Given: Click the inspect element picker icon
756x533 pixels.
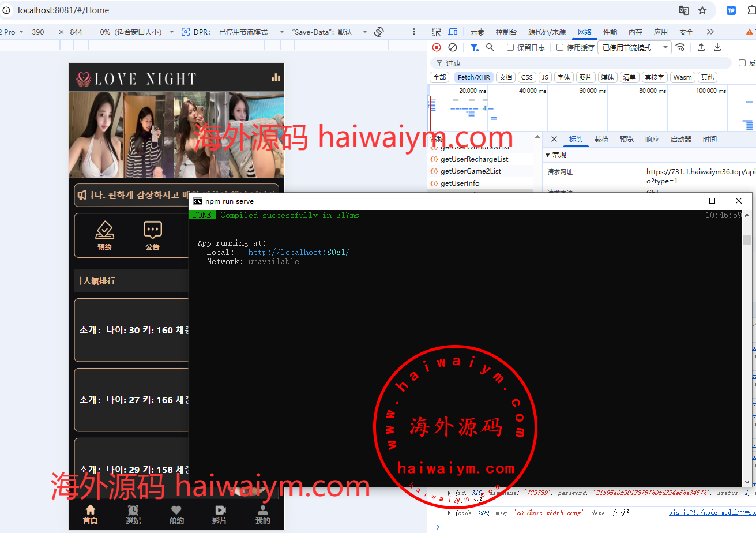Looking at the screenshot, I should 437,32.
